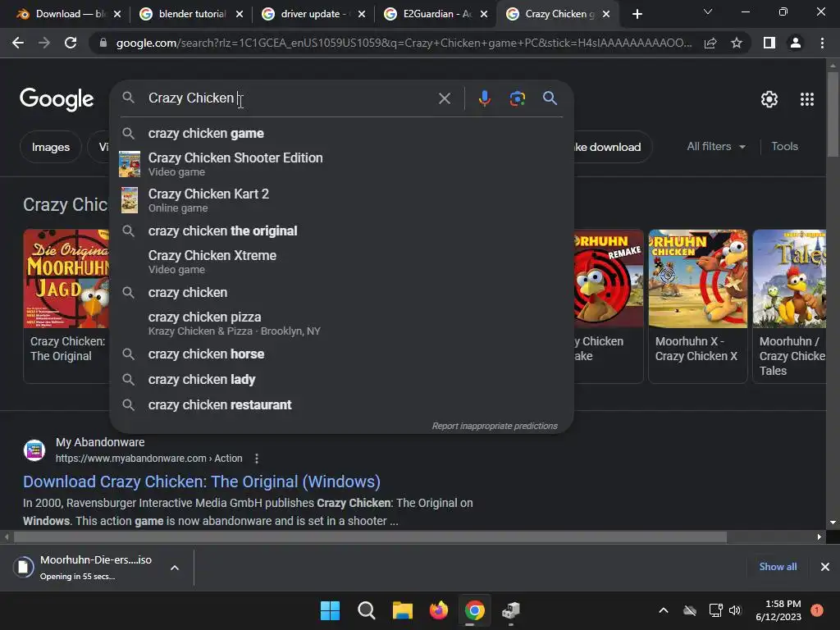Viewport: 840px width, 630px height.
Task: Choose the crazy chicken restaurant suggestion
Action: click(341, 405)
